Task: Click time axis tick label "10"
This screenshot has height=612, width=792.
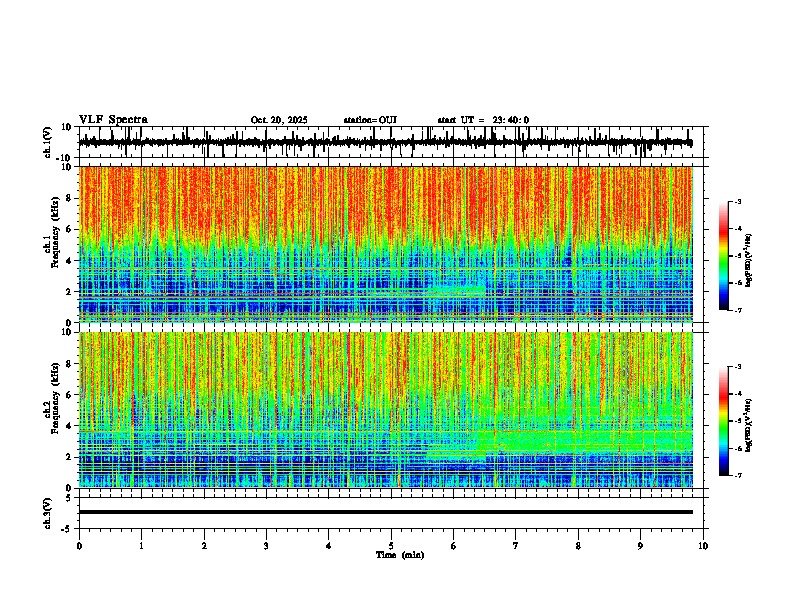Action: click(x=703, y=546)
